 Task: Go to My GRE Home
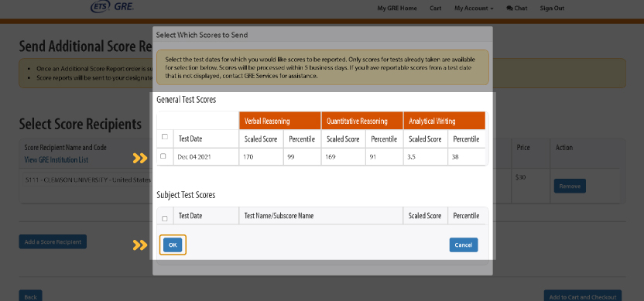[x=397, y=9]
